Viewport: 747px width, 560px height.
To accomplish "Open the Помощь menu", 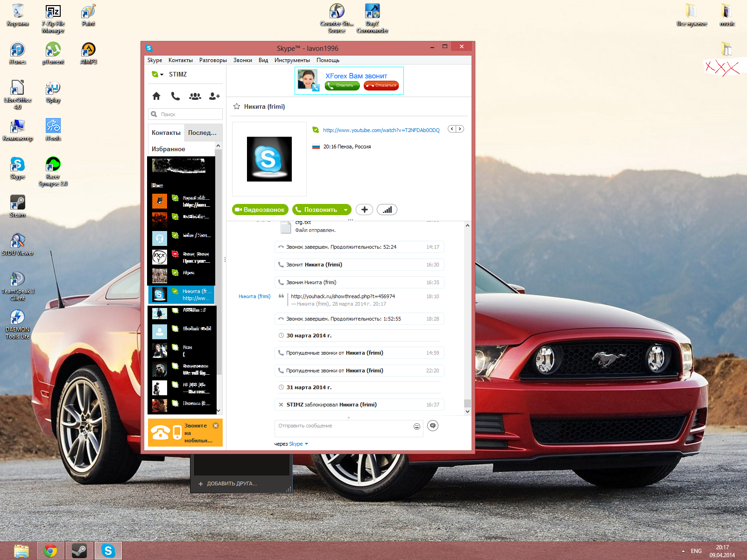I will (x=328, y=60).
